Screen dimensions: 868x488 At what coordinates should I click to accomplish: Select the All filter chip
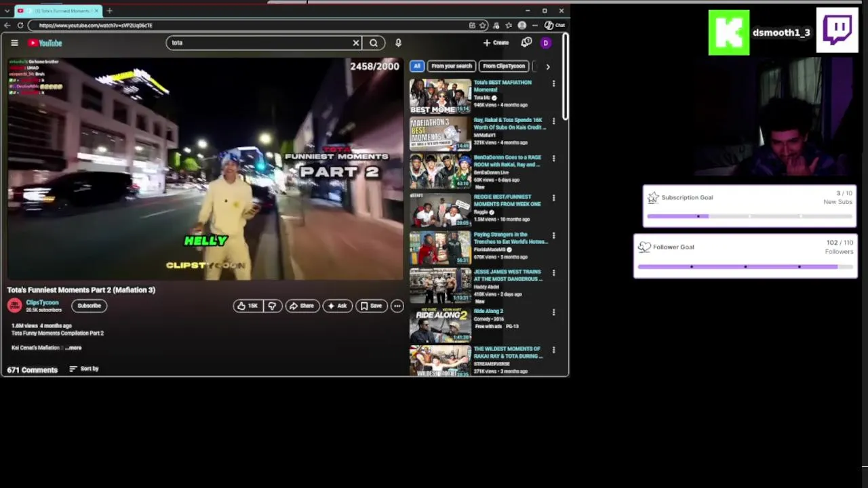(417, 66)
